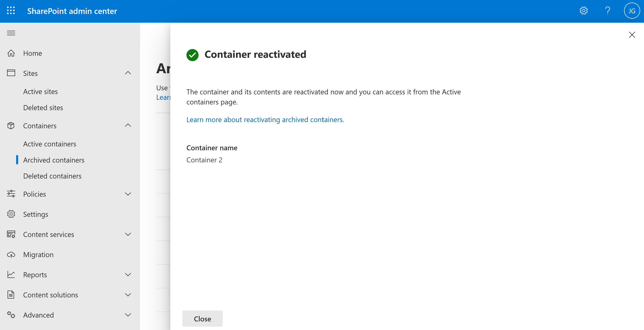
Task: Dismiss the panel using the X
Action: tap(632, 35)
